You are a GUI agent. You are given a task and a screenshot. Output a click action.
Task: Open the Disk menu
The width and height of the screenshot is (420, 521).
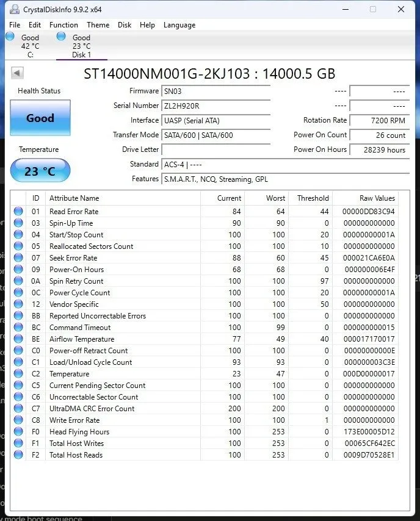point(125,25)
